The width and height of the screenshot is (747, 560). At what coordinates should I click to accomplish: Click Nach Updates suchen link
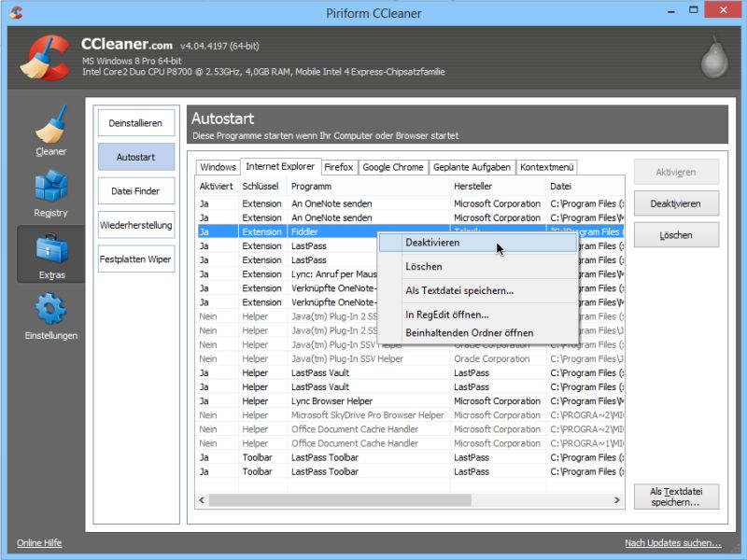(x=672, y=543)
